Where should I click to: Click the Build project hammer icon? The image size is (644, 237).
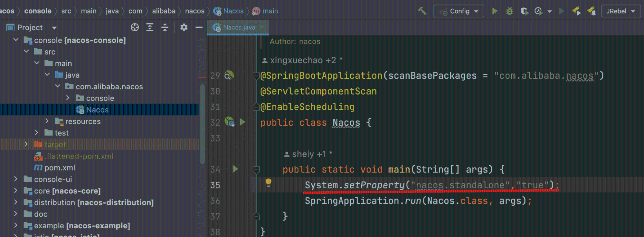tap(422, 11)
